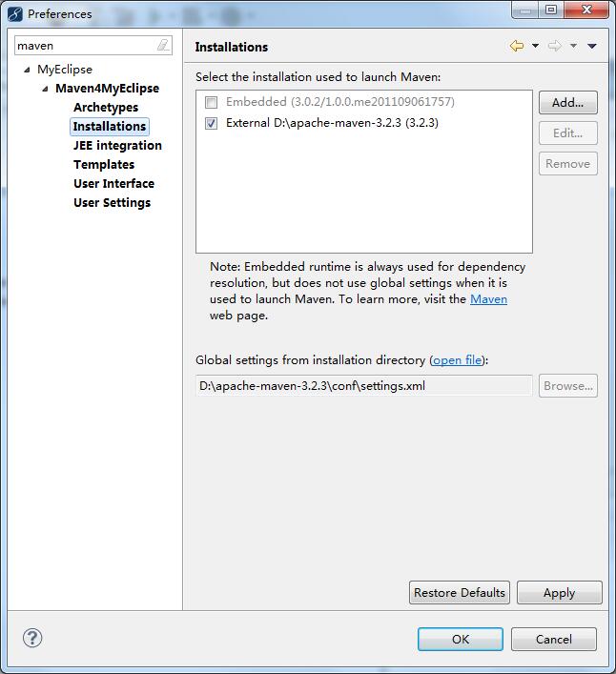This screenshot has height=674, width=616.
Task: Click the clear filter eraser icon
Action: (x=163, y=45)
